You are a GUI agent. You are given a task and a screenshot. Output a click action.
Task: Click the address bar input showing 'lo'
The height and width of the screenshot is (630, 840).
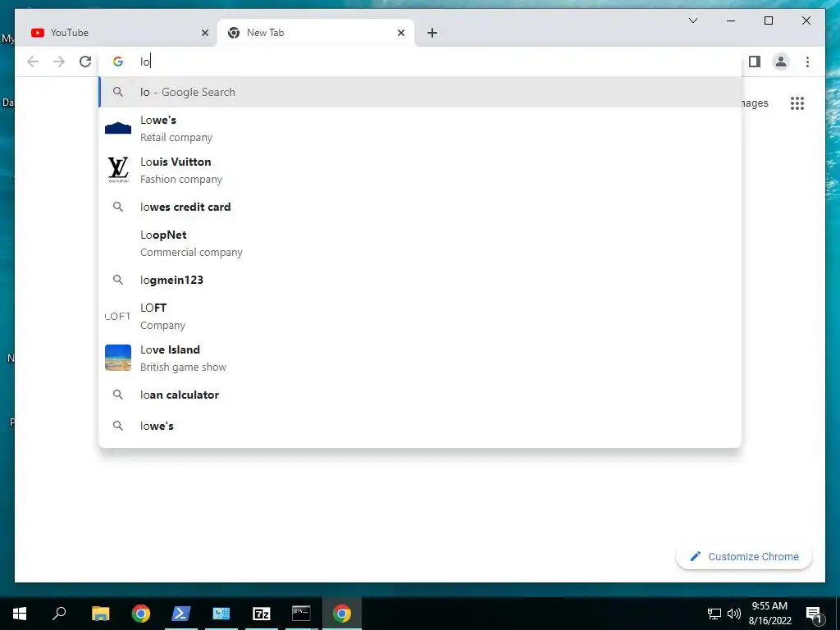pos(420,62)
